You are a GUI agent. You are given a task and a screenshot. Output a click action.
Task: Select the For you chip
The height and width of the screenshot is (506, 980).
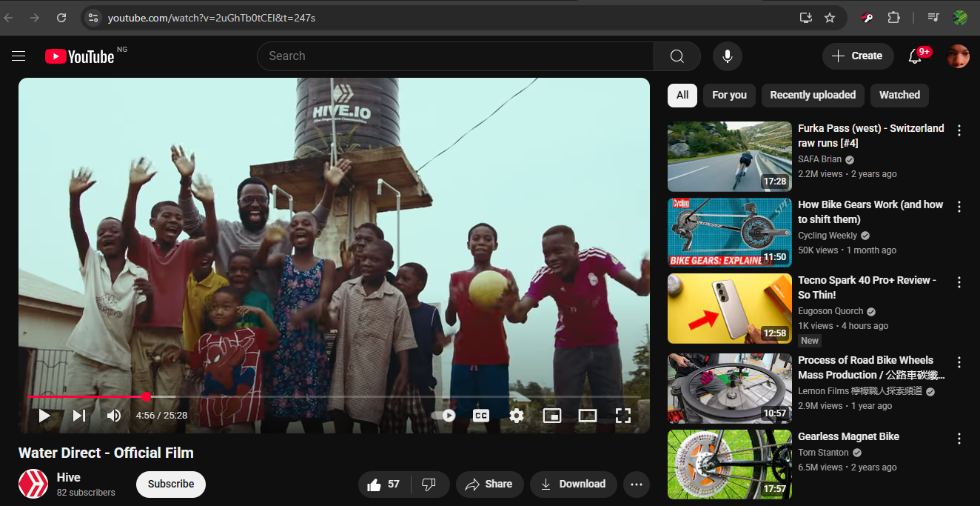coord(729,96)
